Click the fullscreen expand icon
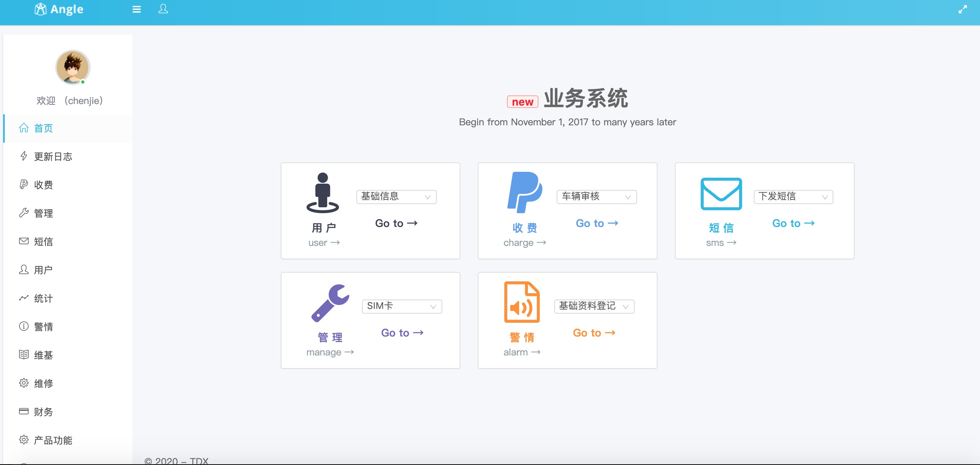Image resolution: width=980 pixels, height=465 pixels. [963, 9]
